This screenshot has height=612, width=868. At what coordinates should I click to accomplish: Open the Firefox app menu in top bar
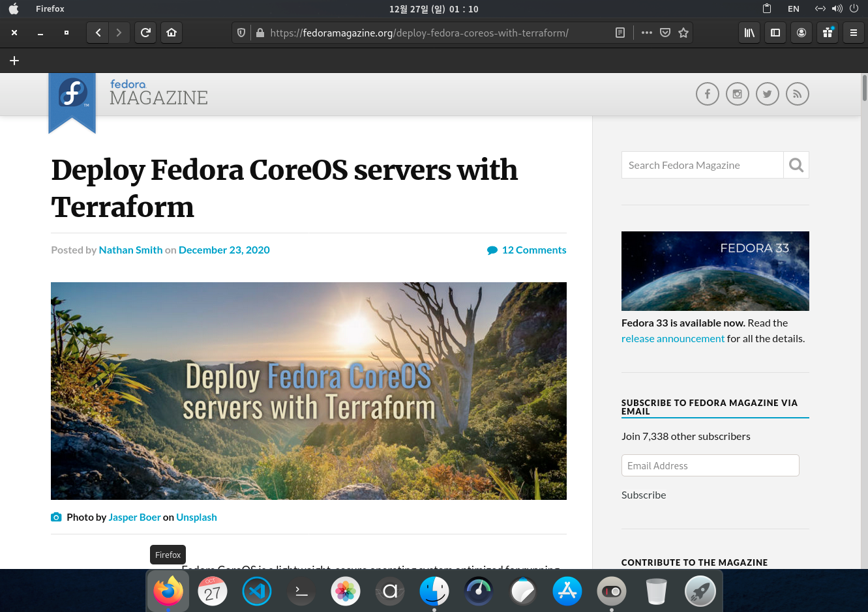50,8
